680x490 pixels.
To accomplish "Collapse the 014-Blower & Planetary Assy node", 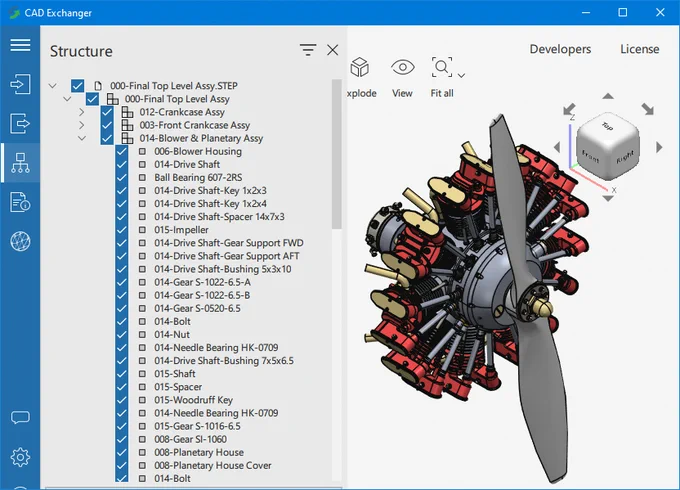I will tap(82, 138).
